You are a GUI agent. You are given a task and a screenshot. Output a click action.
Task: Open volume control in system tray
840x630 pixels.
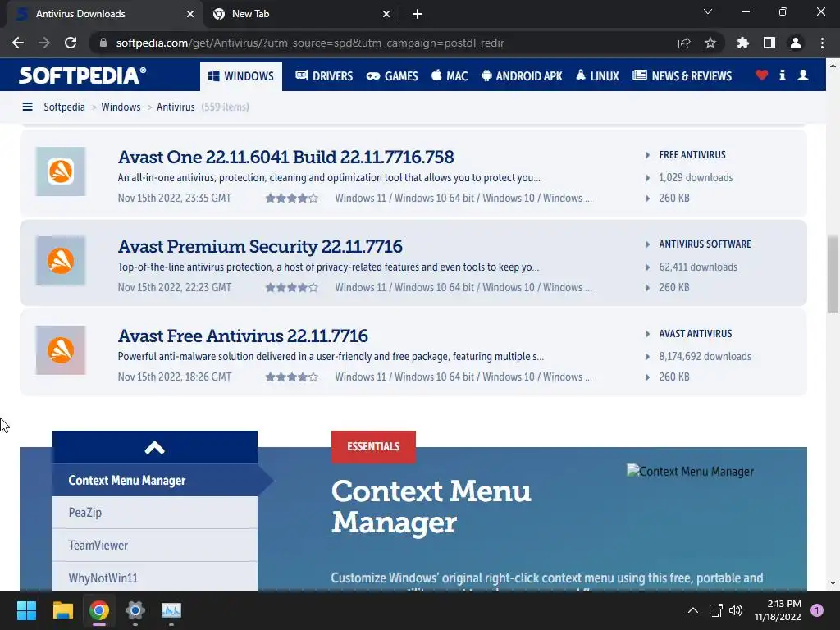coord(736,610)
